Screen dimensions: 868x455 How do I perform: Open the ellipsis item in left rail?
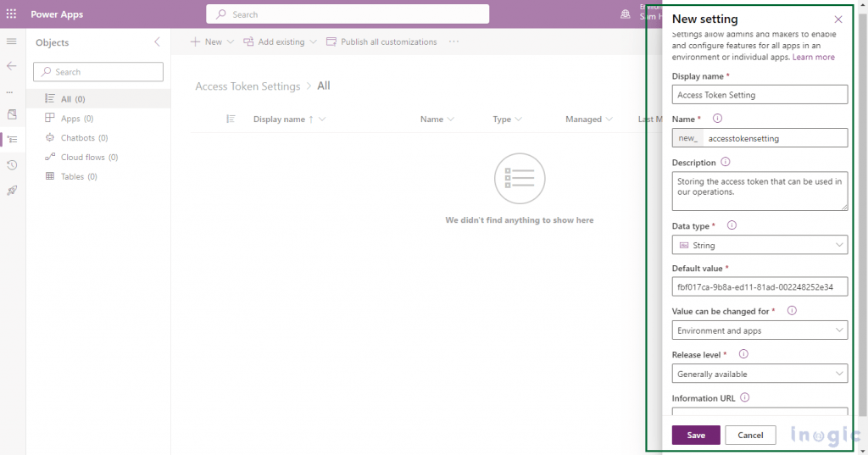point(10,92)
